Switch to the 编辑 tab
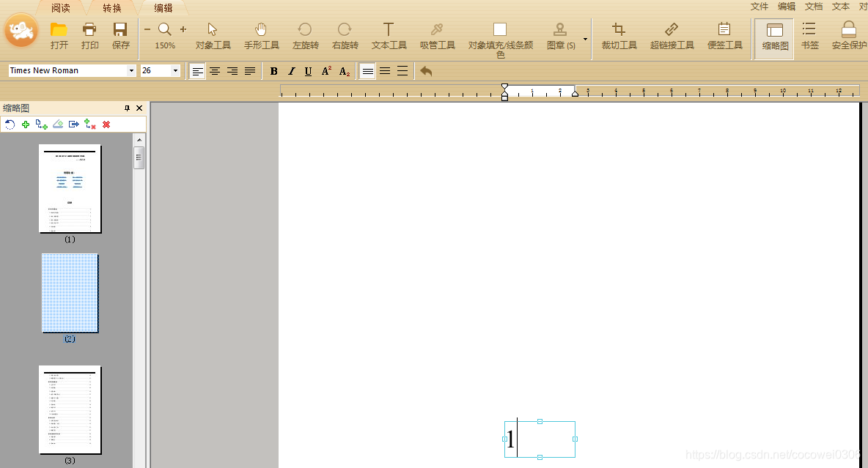Screen dimensions: 868x468 (163, 8)
